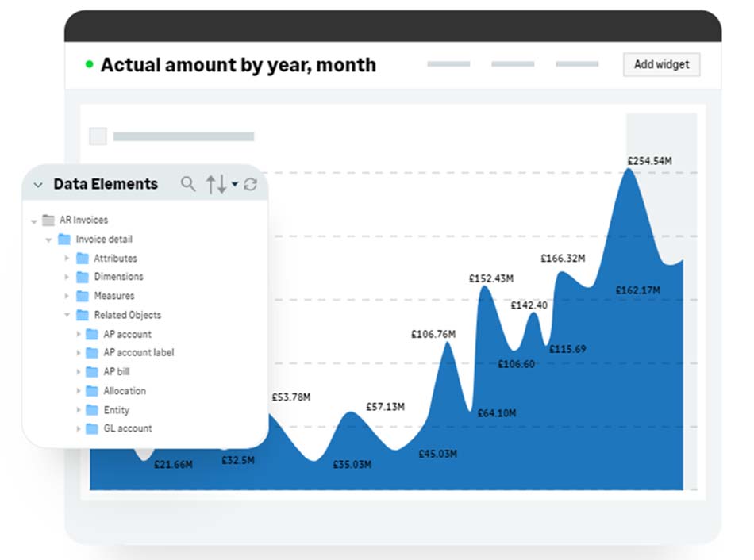The height and width of the screenshot is (560, 754).
Task: Select the AP account label tree row text
Action: coord(139,352)
